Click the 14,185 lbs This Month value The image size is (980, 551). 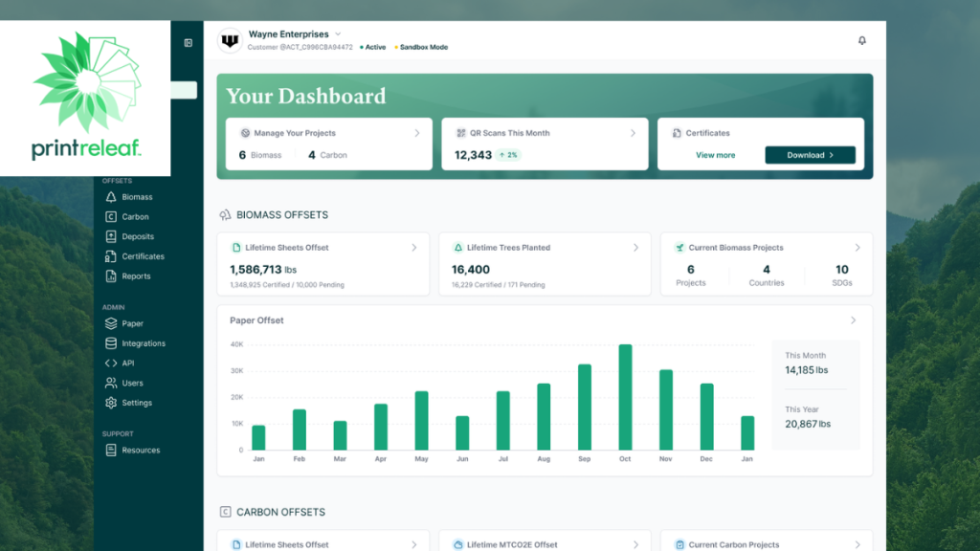806,370
